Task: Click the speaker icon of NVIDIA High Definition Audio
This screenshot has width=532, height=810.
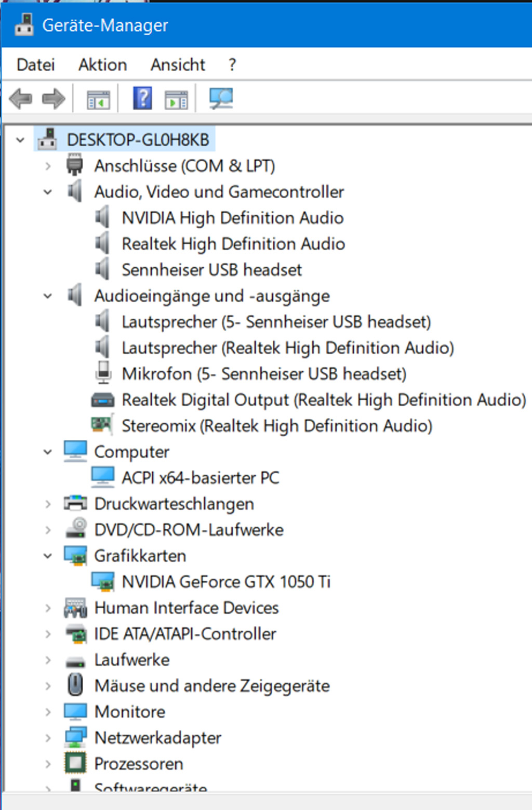Action: tap(102, 217)
